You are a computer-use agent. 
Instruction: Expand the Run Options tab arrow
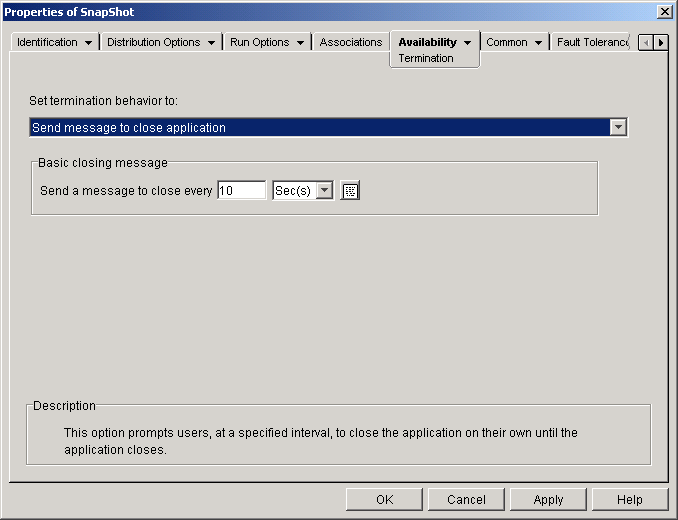click(300, 43)
